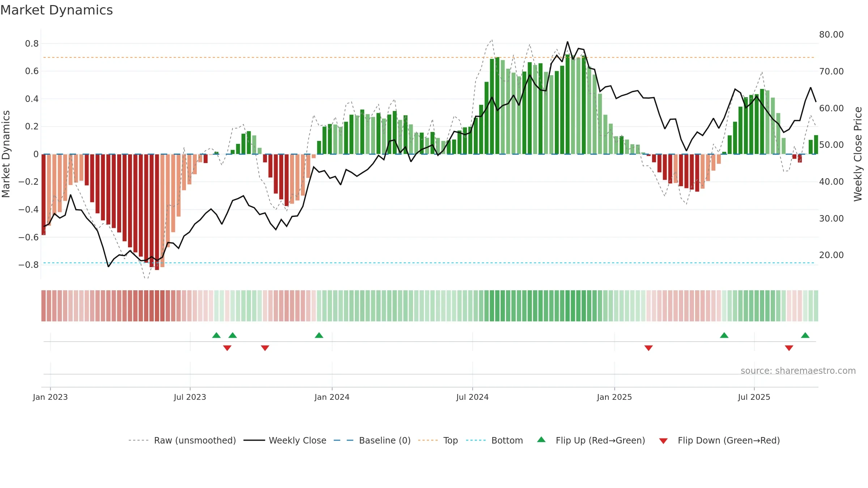Image resolution: width=868 pixels, height=488 pixels.
Task: Click the vertical Market Dynamics axis title
Action: coord(6,154)
